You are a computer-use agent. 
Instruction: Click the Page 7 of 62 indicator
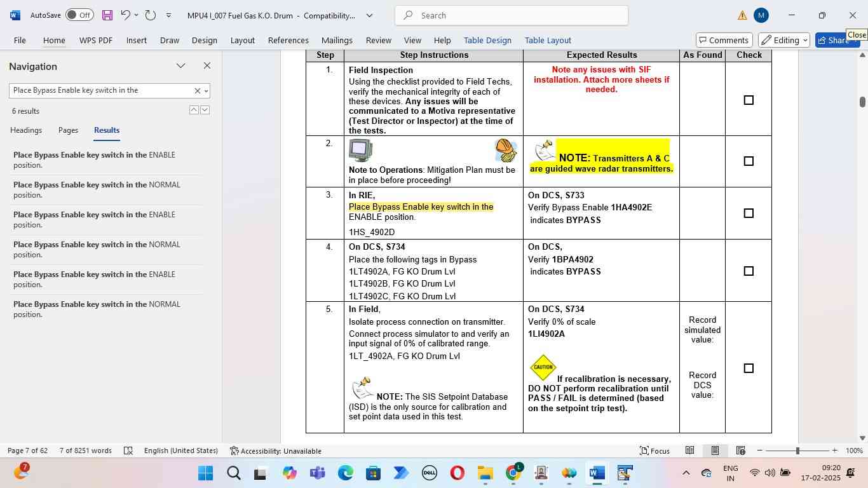(28, 451)
